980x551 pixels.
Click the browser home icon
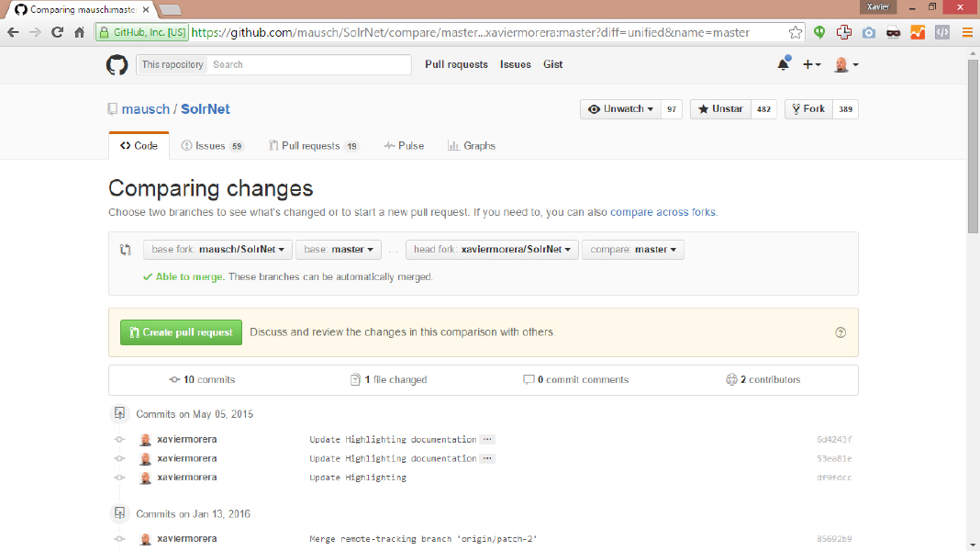80,32
